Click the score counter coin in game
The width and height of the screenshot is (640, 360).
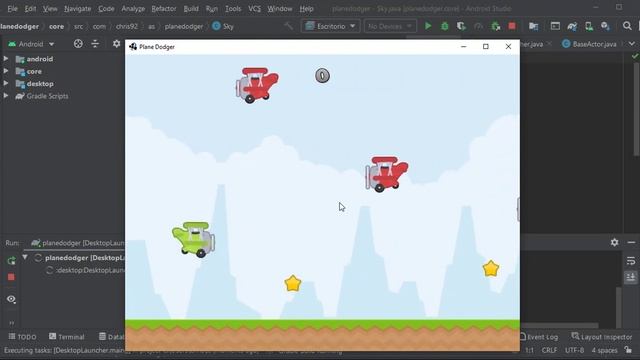click(x=322, y=76)
